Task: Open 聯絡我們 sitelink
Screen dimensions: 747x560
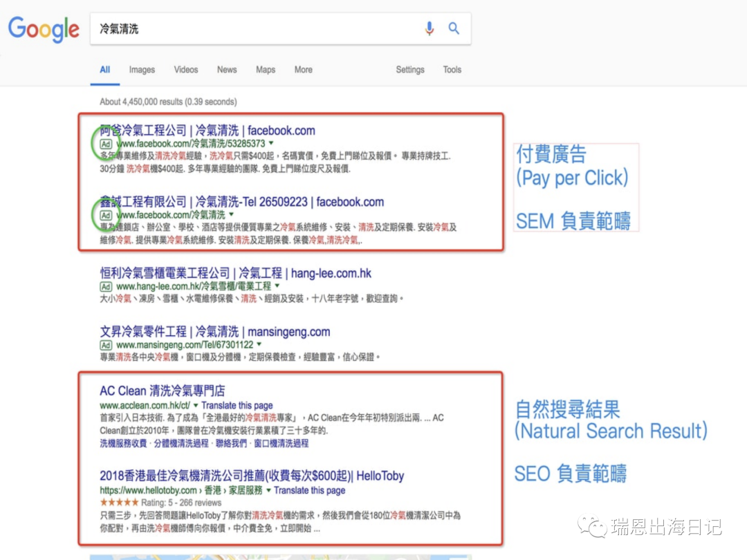Action: [x=231, y=443]
